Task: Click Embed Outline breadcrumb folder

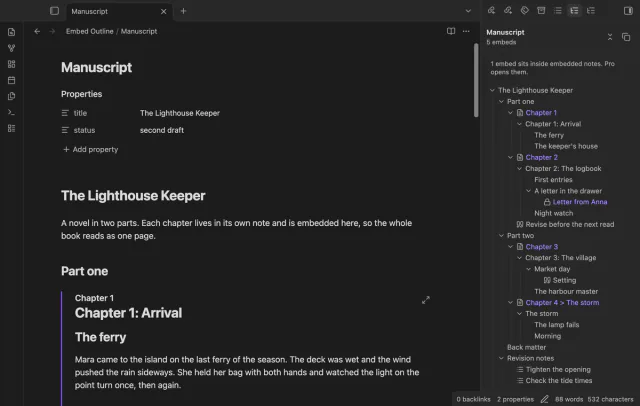Action: pyautogui.click(x=89, y=31)
